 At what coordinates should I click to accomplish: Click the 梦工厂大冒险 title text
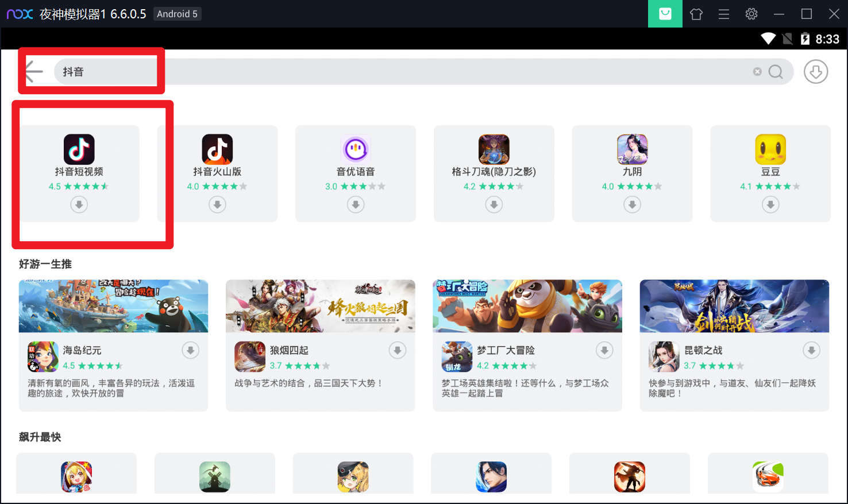506,350
